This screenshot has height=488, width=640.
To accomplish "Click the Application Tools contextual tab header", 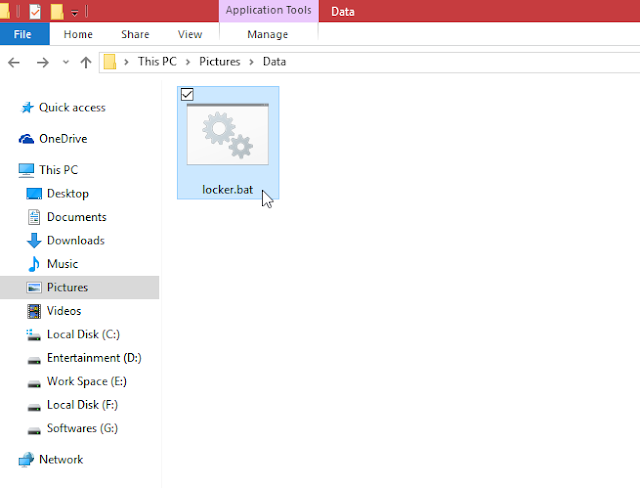I will click(269, 10).
